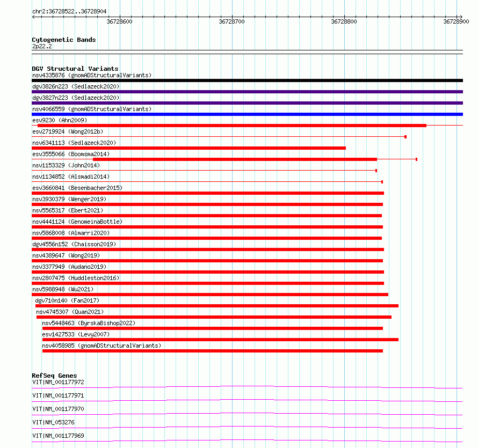The width and height of the screenshot is (478, 448).
Task: Select nsv4389647 Wong2019 label
Action: point(66,255)
